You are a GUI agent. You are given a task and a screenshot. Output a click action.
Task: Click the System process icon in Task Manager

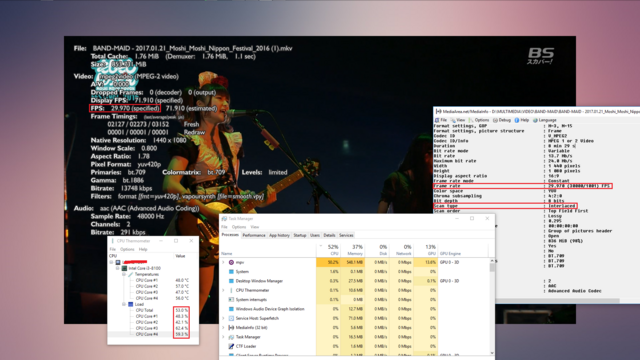pos(231,271)
